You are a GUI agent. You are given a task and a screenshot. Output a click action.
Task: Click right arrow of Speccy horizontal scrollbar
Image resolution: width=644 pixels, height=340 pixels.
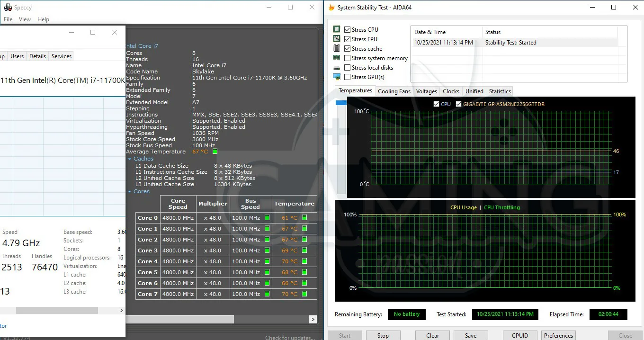coord(313,320)
